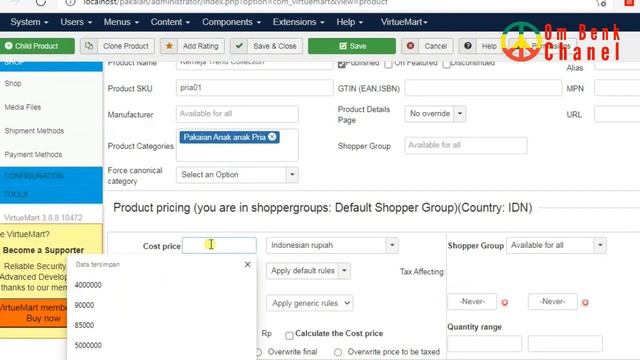Choose saved value 5000000
640x360 pixels.
[x=88, y=345]
